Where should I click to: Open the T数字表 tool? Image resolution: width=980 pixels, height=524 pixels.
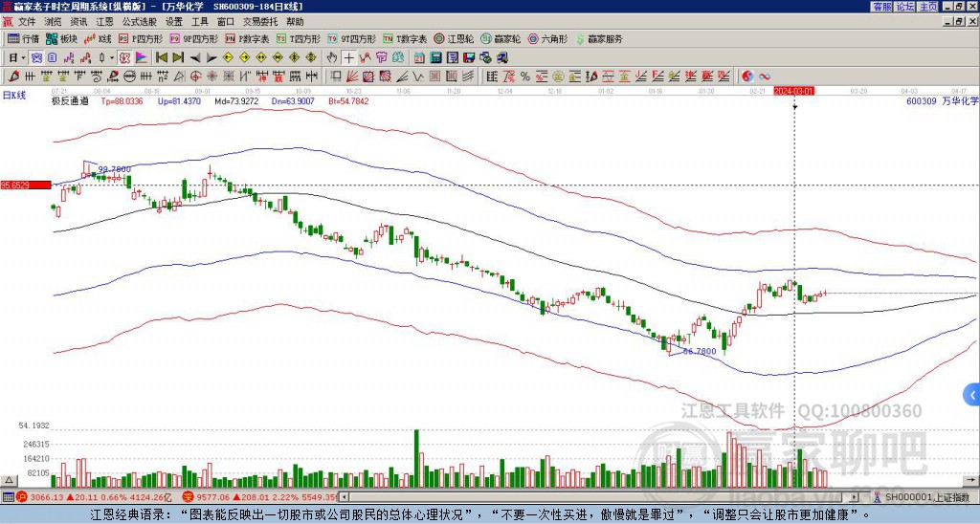[405, 38]
